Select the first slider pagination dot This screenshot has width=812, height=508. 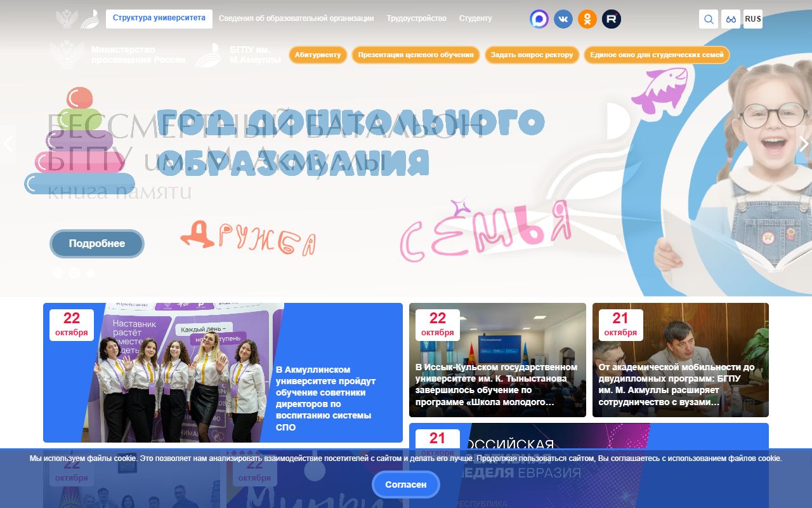coord(58,273)
